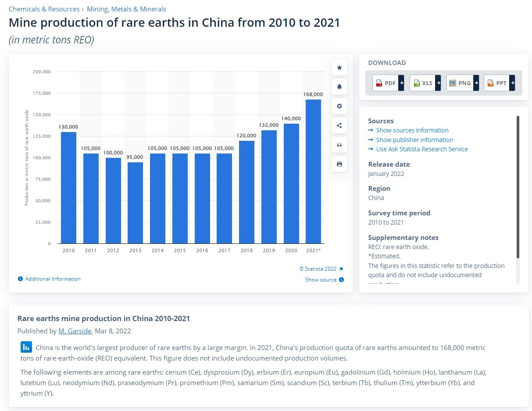Click the blue bar chart icon in description

[26, 347]
